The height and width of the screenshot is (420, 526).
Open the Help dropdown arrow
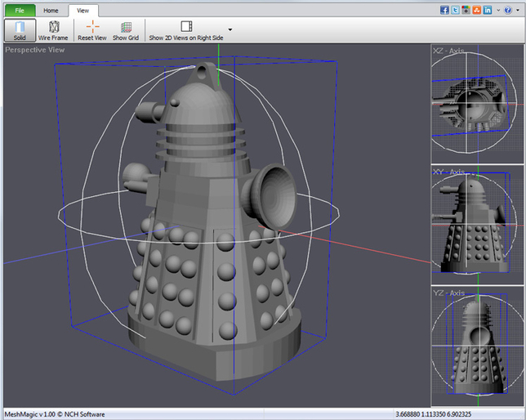[x=518, y=10]
